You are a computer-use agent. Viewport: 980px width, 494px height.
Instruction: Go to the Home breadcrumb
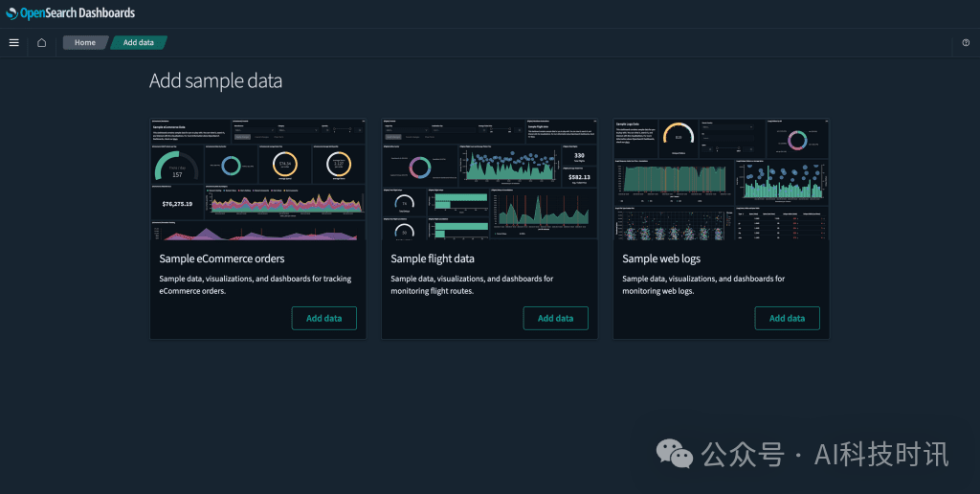point(85,42)
